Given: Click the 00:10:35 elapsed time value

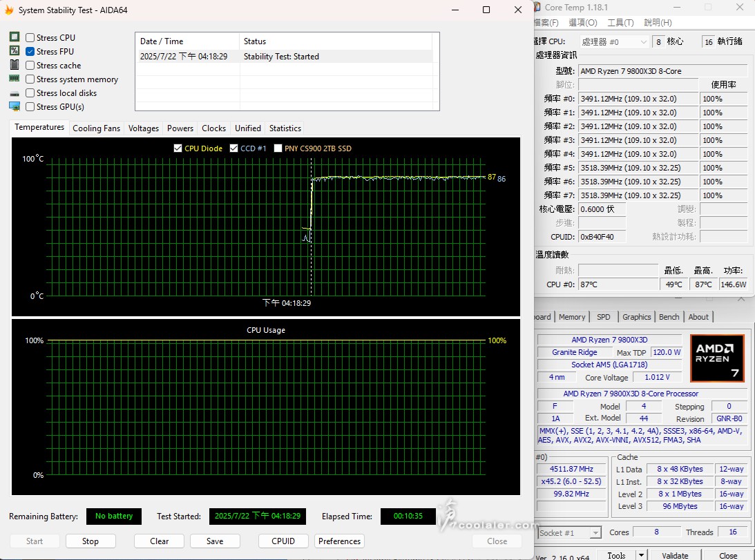Looking at the screenshot, I should click(408, 516).
